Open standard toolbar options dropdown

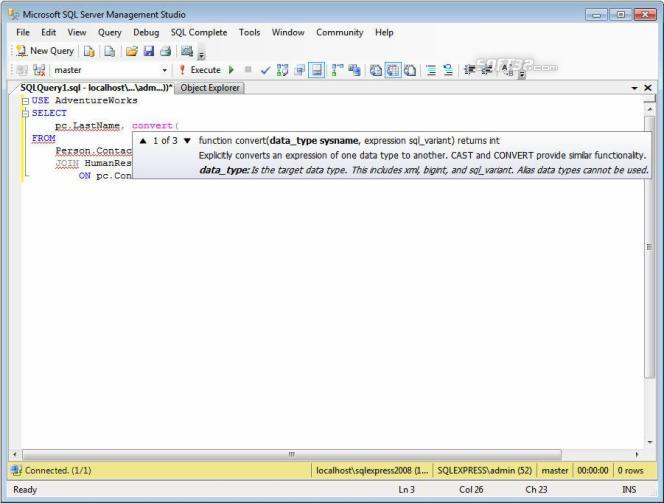202,55
